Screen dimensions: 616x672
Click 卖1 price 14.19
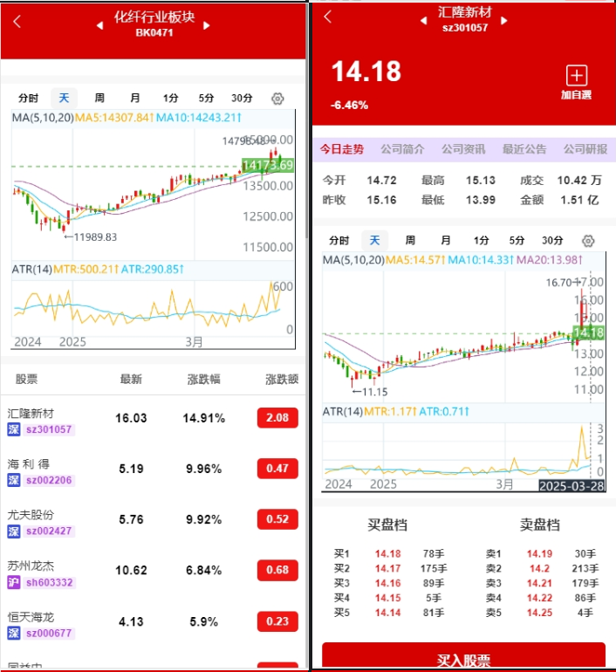[540, 553]
